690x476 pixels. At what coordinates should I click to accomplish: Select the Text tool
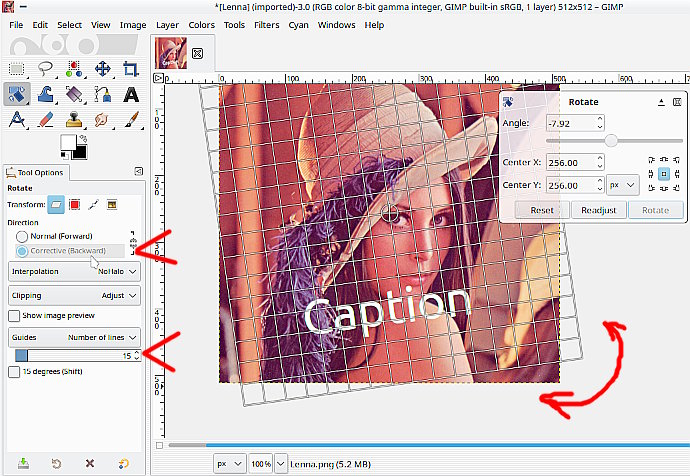[x=131, y=94]
